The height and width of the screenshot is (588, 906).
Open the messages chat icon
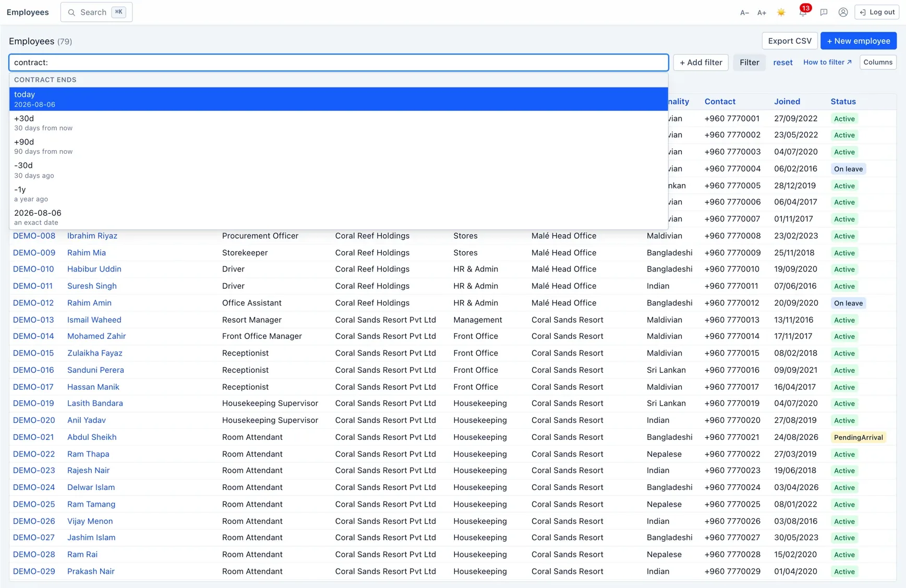point(824,13)
